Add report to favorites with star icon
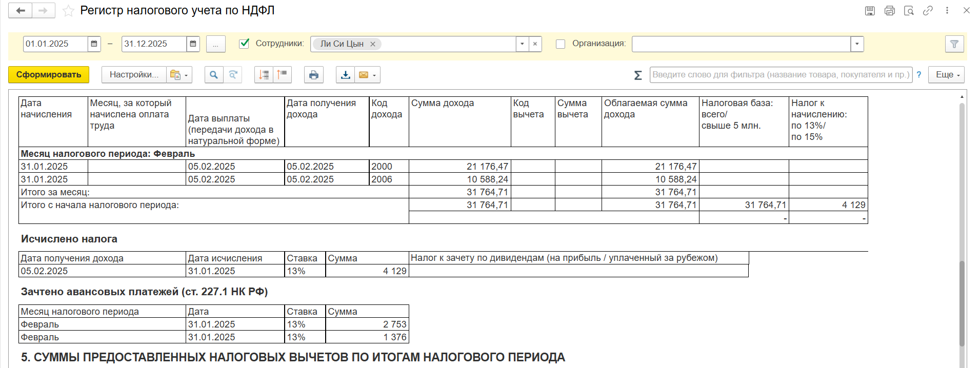 (x=68, y=11)
